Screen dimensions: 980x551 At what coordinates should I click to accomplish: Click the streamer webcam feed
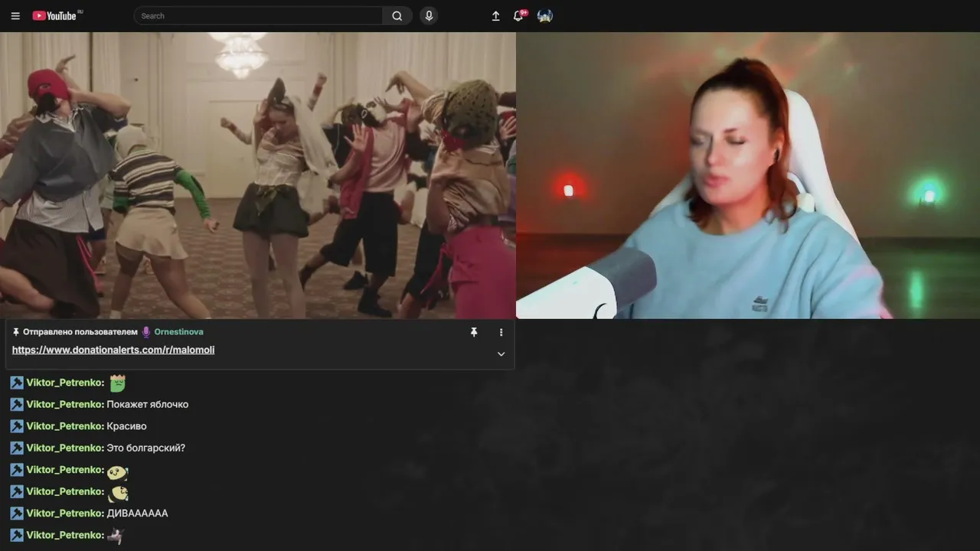pyautogui.click(x=748, y=175)
